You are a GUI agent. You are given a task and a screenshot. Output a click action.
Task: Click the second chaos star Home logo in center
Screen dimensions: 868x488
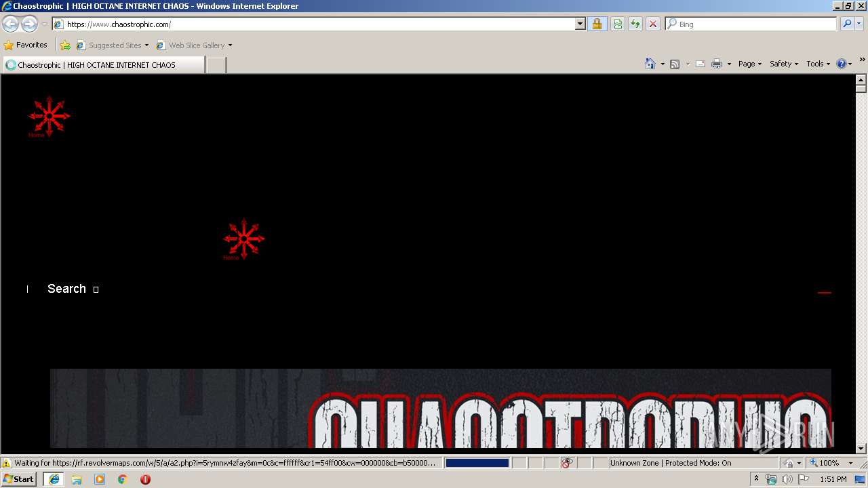pyautogui.click(x=244, y=239)
